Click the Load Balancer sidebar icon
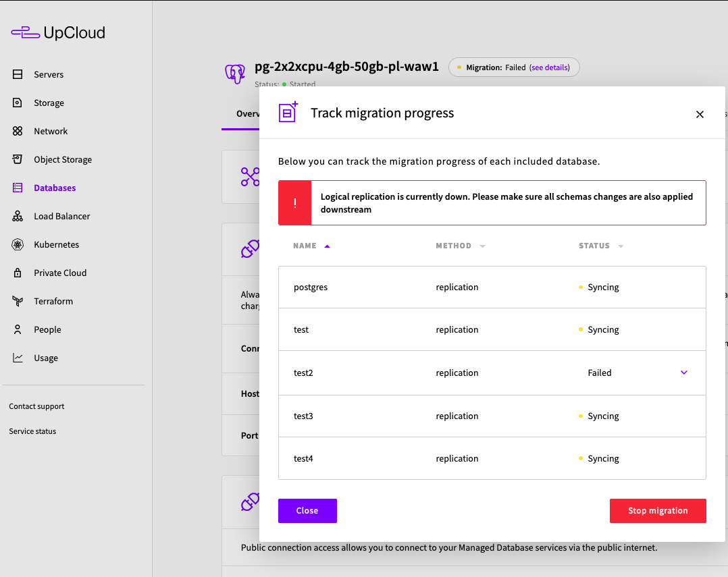 point(18,216)
